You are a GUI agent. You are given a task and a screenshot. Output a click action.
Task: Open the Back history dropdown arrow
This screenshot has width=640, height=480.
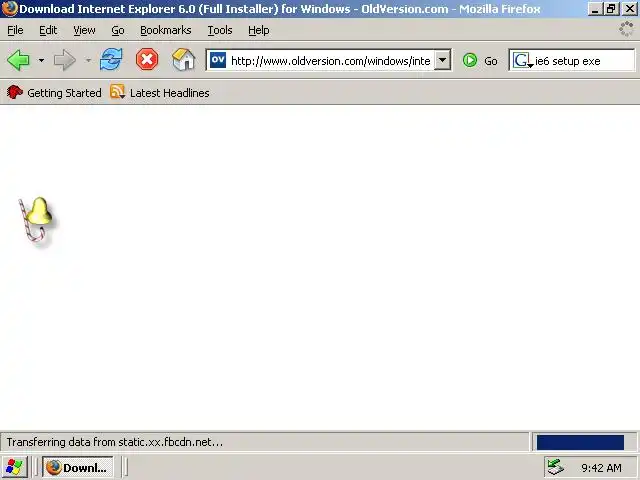pos(41,60)
